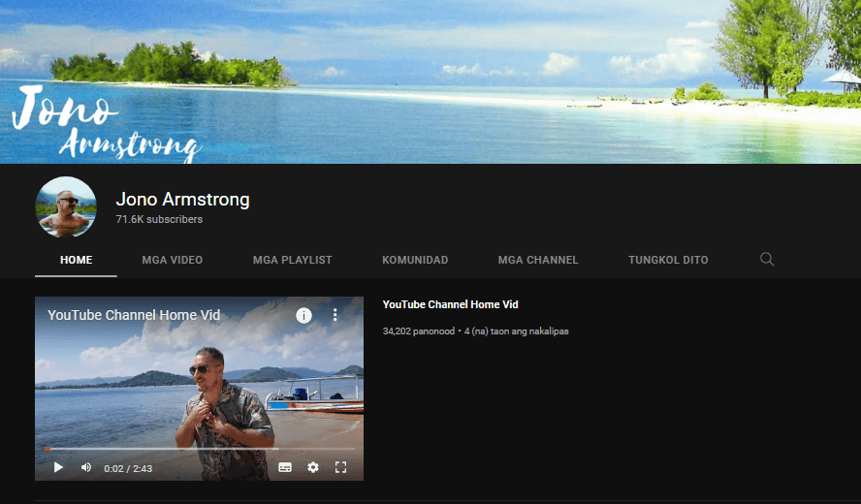The image size is (861, 504).
Task: Toggle subtitles captions in the player
Action: [285, 467]
